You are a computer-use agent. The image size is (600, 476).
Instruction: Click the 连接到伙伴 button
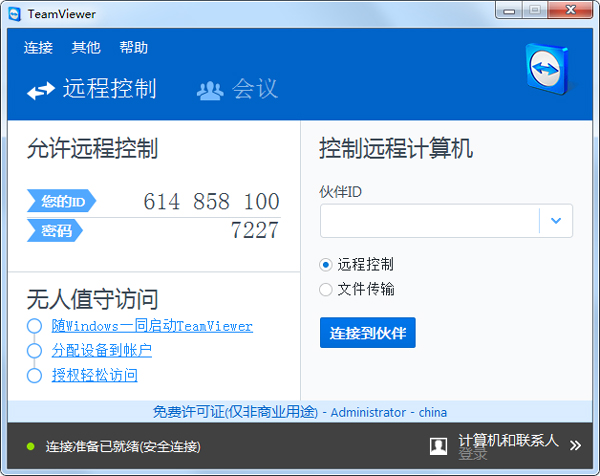[x=367, y=332]
